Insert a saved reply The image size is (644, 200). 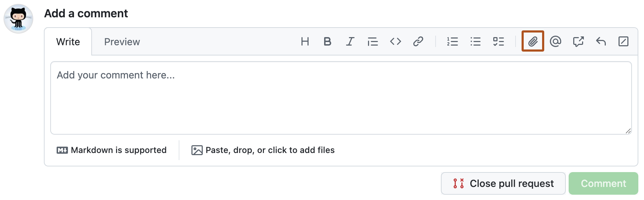pos(600,42)
